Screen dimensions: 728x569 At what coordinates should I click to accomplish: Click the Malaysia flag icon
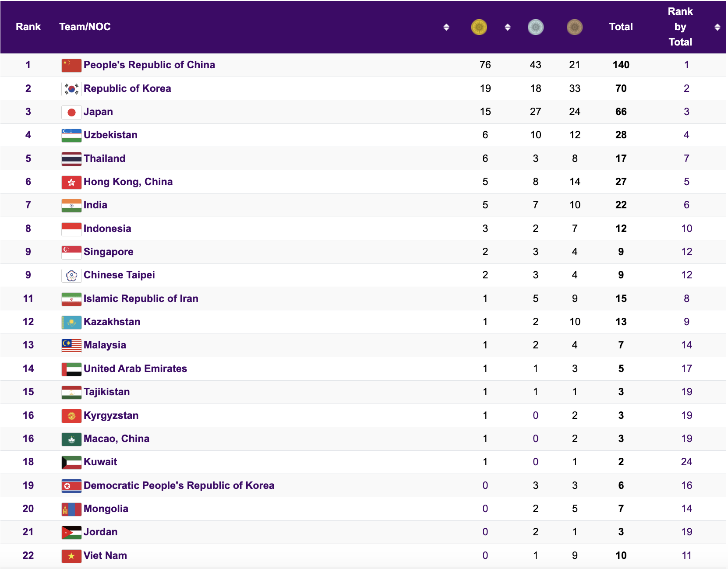(71, 345)
